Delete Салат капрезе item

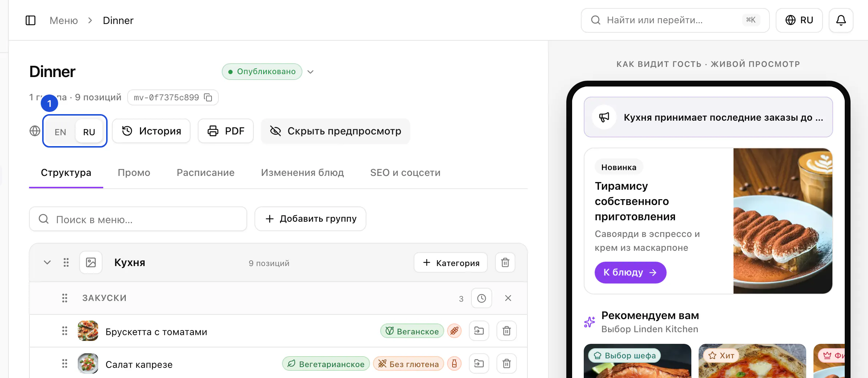tap(507, 363)
